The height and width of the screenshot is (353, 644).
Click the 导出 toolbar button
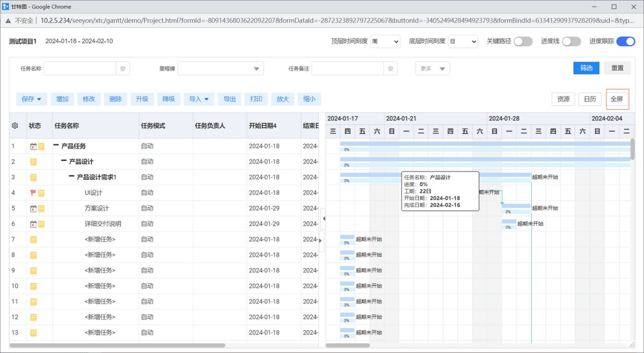pos(229,99)
